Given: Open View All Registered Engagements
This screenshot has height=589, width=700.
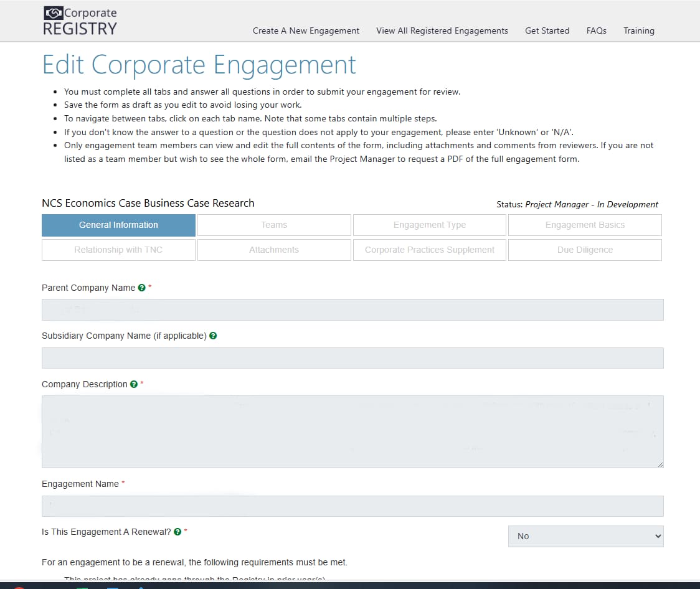Looking at the screenshot, I should pyautogui.click(x=442, y=31).
